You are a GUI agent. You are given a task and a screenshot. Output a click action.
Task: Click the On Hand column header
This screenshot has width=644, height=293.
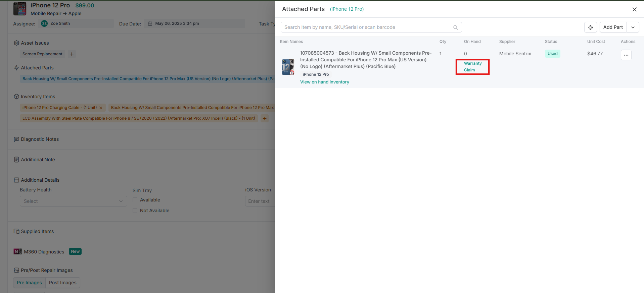point(472,42)
